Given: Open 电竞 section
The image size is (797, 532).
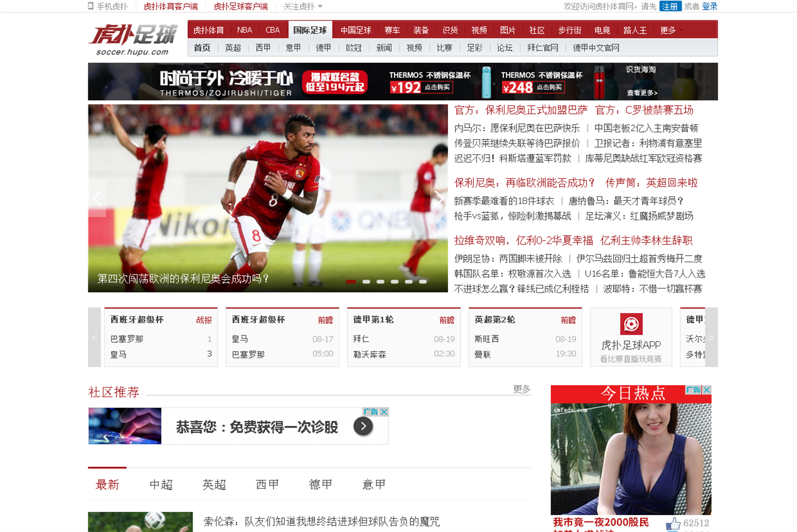Looking at the screenshot, I should [x=602, y=30].
